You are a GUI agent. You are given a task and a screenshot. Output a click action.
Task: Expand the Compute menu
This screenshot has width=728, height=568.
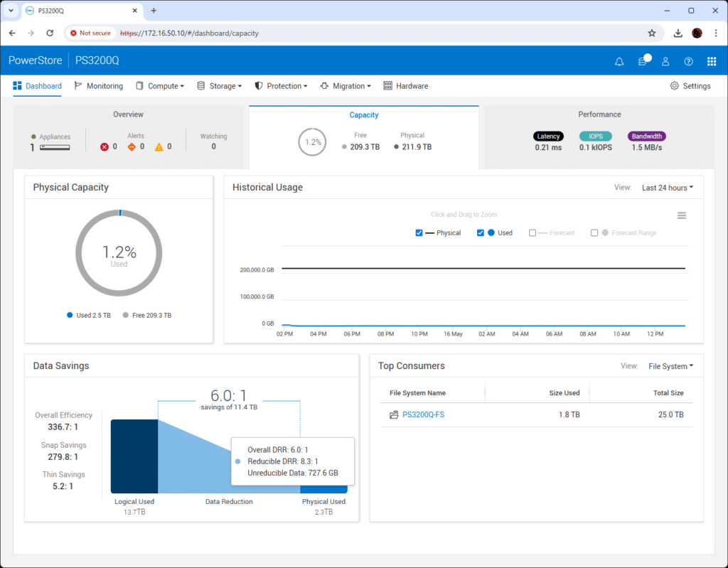point(160,86)
